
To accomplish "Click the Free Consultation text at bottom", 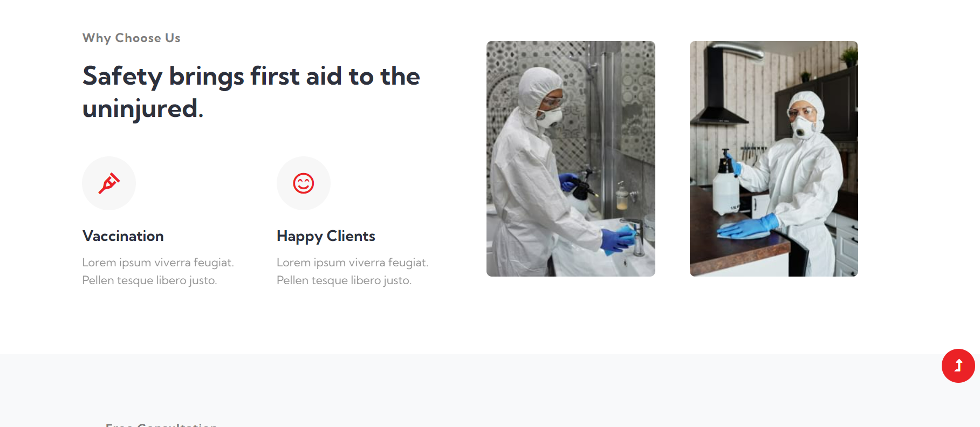I will click(161, 424).
